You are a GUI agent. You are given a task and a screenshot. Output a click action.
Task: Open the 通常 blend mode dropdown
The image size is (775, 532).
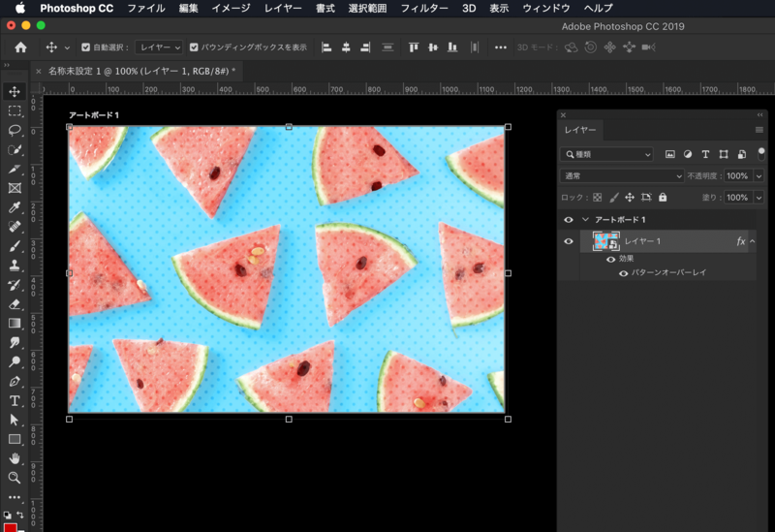(623, 176)
